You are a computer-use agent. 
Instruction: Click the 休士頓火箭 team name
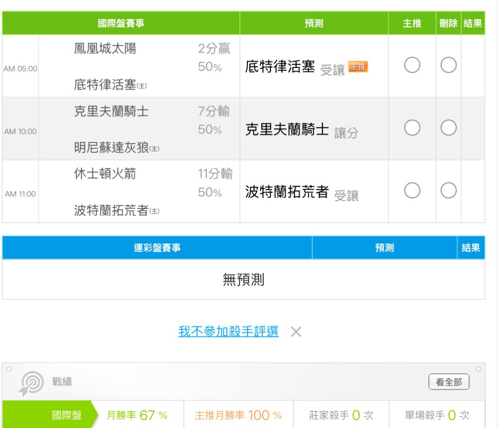105,174
